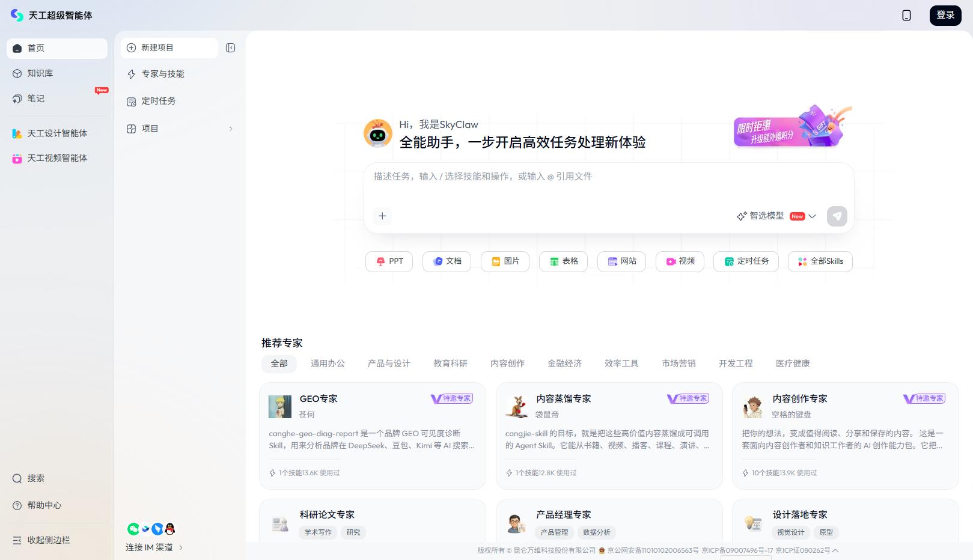Click 新建项目 new project button
Screen dimensions: 973x560
pyautogui.click(x=169, y=48)
